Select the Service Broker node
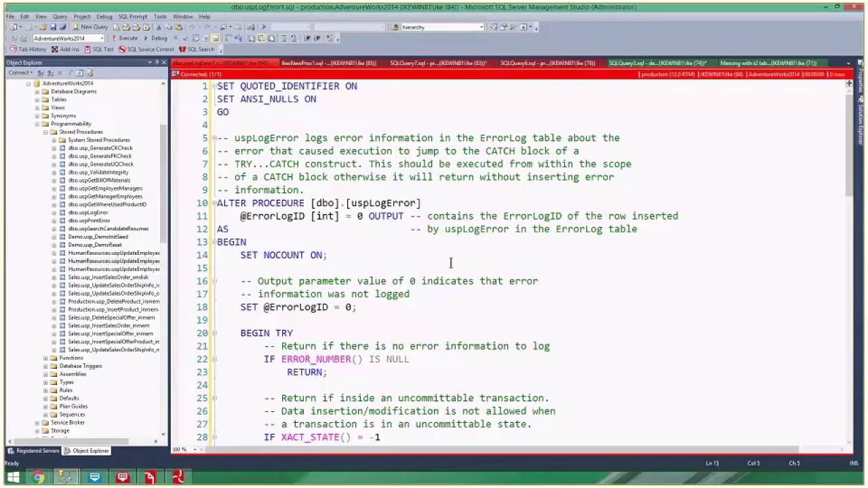868x488 pixels. point(68,422)
